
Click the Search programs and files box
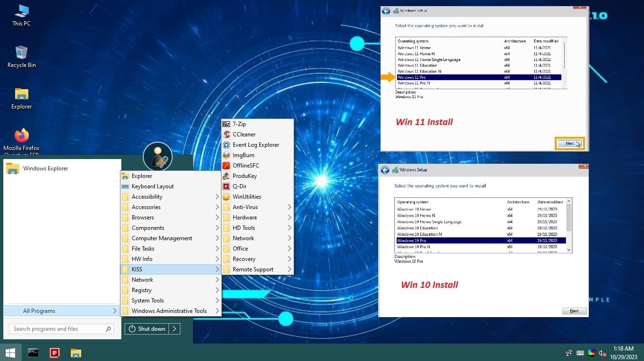(x=57, y=329)
